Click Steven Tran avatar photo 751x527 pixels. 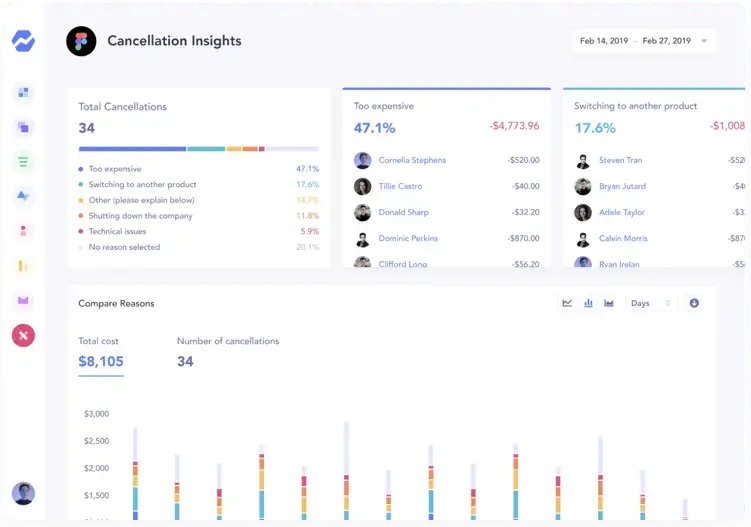coord(583,160)
